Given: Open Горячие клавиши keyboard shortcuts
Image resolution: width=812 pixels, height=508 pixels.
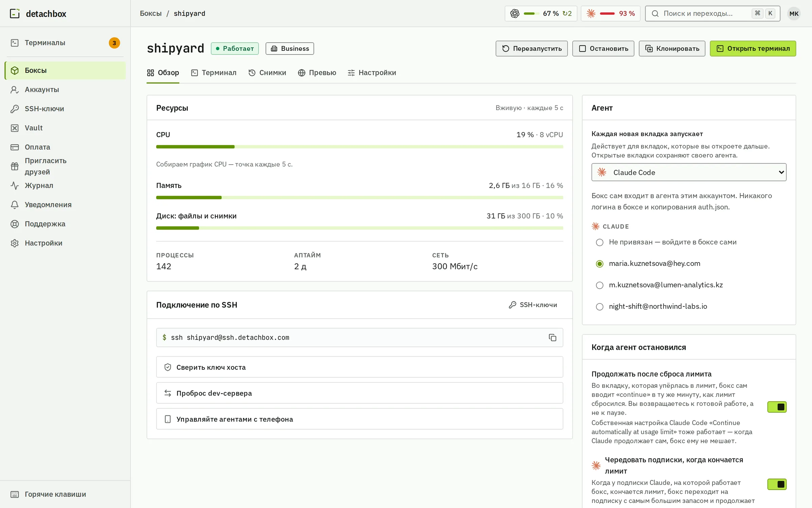Looking at the screenshot, I should pyautogui.click(x=65, y=494).
